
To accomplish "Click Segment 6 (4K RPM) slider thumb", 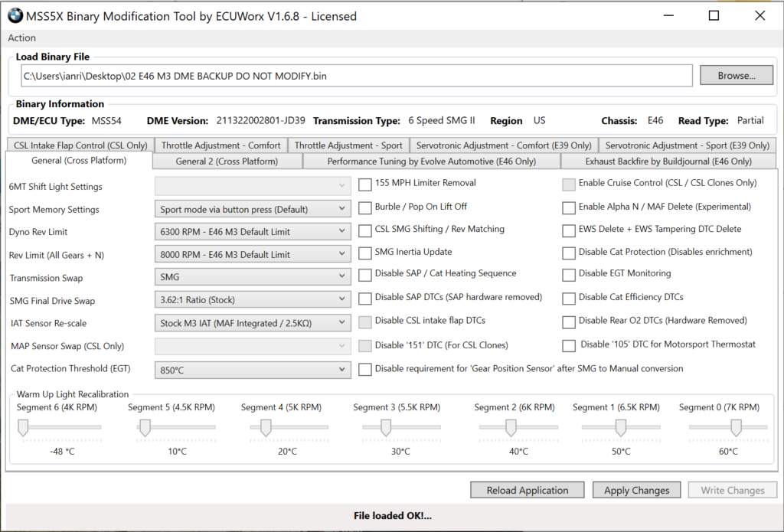I will 23,427.
